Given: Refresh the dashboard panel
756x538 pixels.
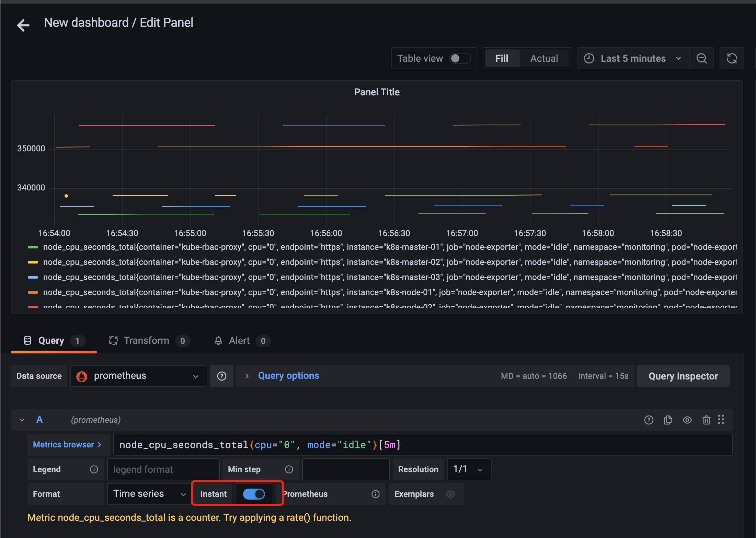Looking at the screenshot, I should click(x=732, y=59).
